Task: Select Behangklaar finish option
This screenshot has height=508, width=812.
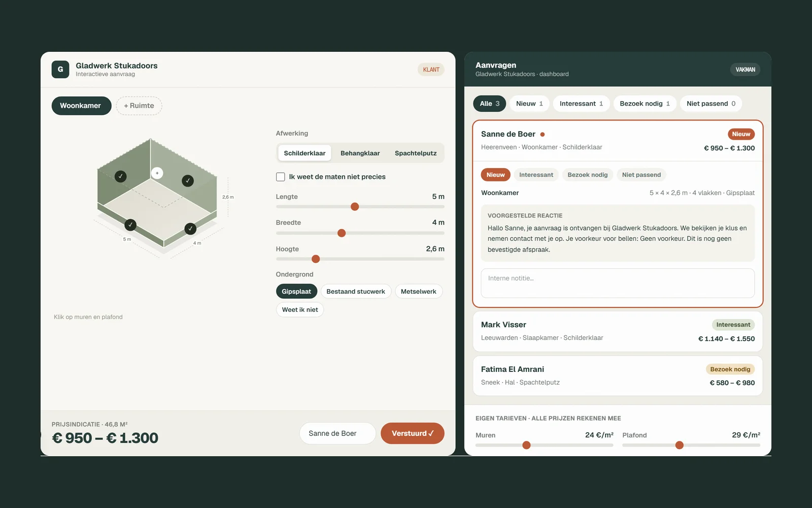Action: [360, 153]
